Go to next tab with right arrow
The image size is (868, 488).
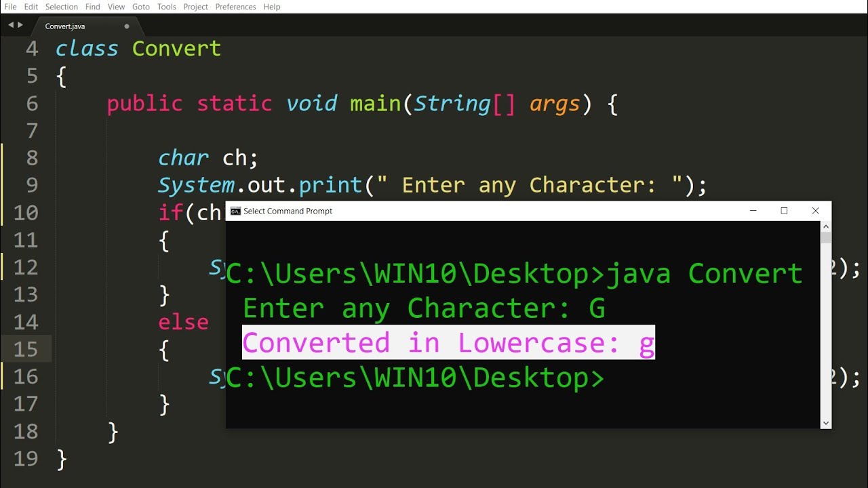[20, 25]
